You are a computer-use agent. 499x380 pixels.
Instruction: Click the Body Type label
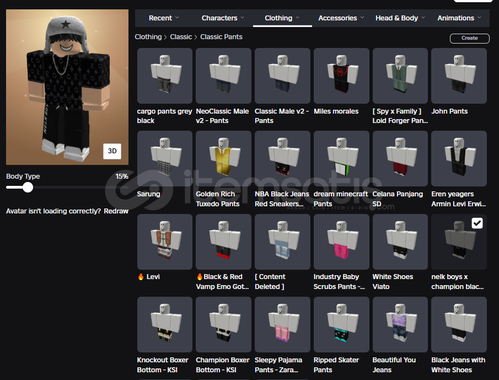point(23,176)
